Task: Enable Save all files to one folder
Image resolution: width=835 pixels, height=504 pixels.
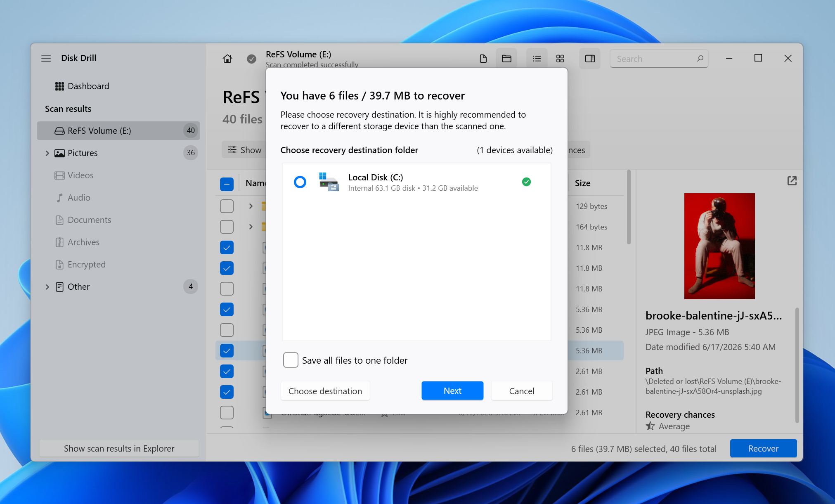Action: (x=291, y=360)
